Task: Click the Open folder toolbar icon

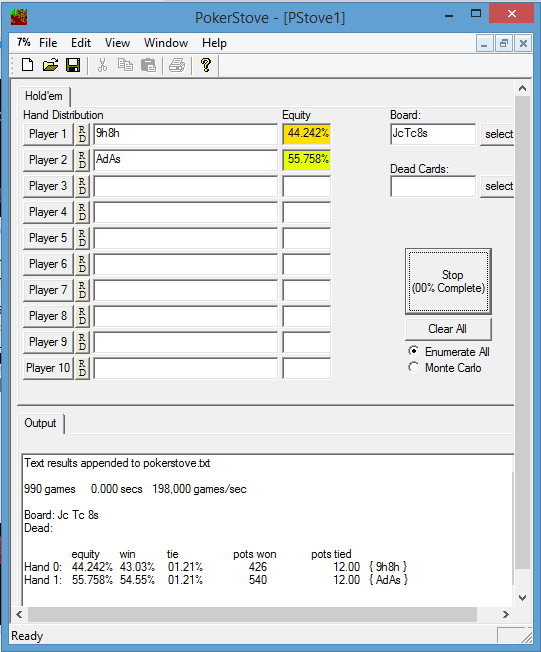Action: point(50,65)
